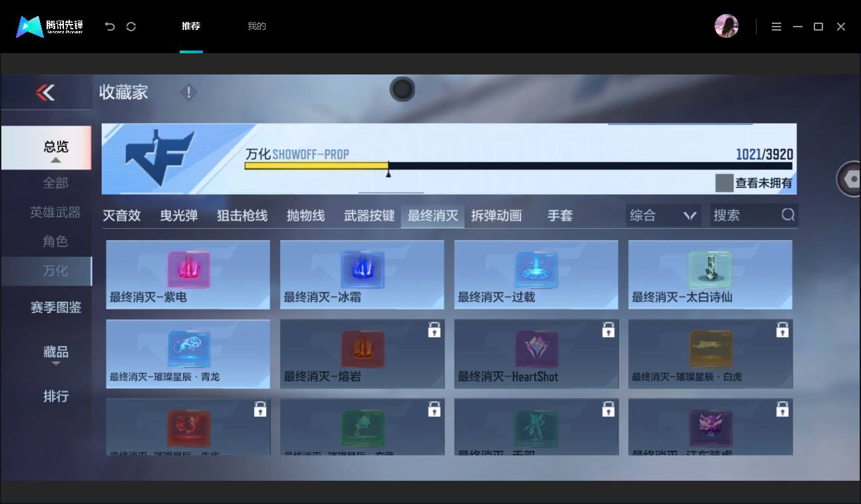Open the 最终消灭 category tab
The image size is (861, 504).
432,215
